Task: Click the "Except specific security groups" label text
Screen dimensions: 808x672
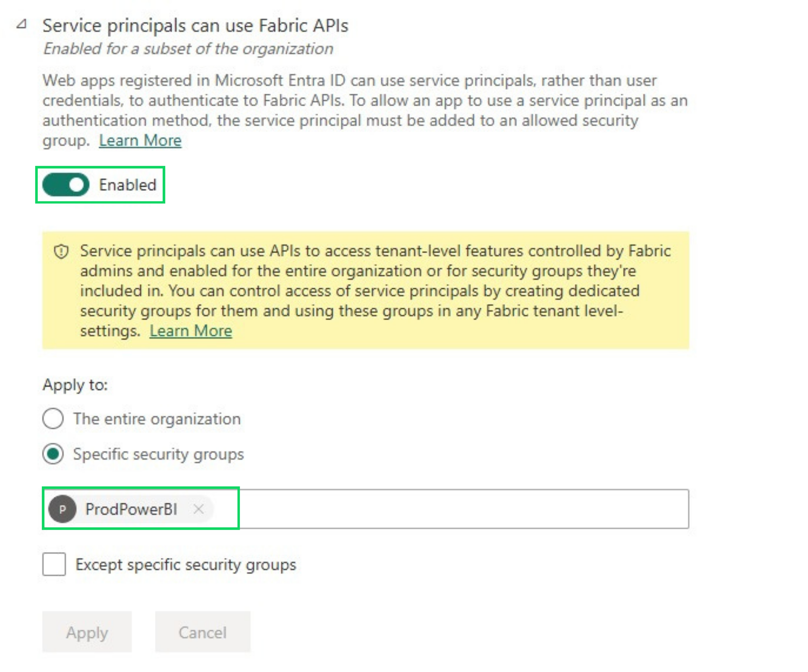Action: 186,565
